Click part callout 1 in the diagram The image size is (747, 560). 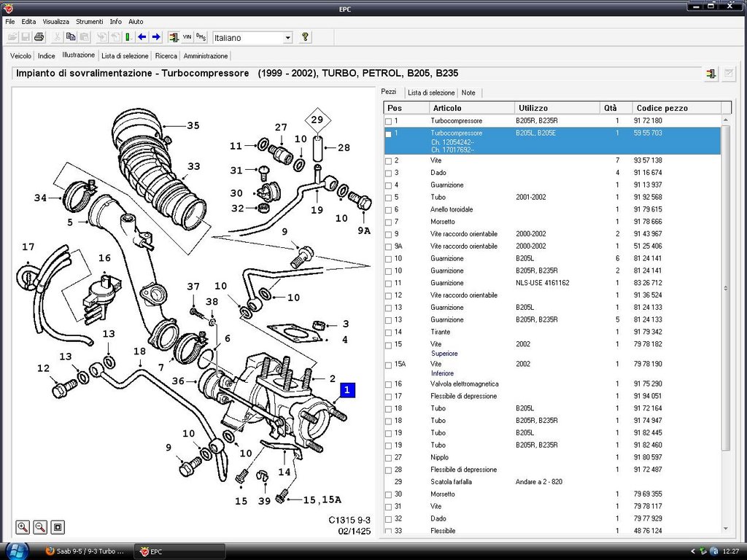point(347,390)
